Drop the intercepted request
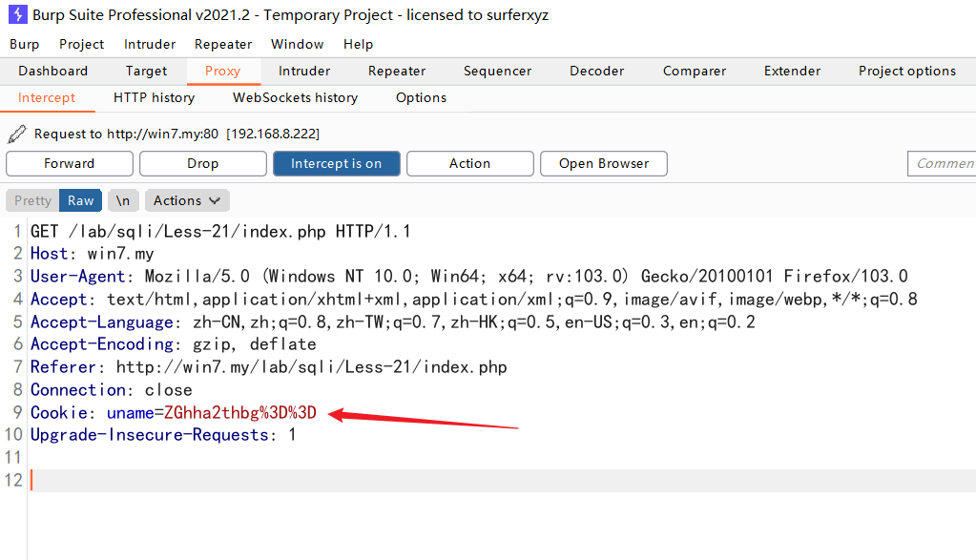The height and width of the screenshot is (560, 976). point(202,163)
